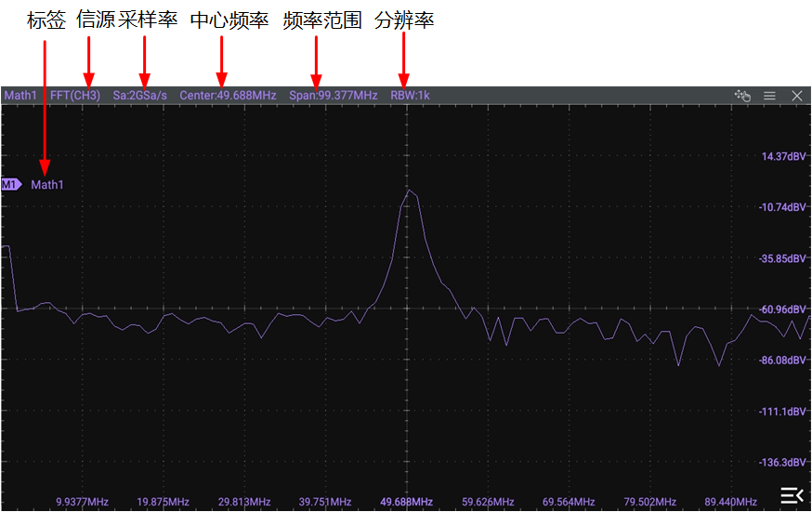Click the -35.85dBV vertical scale label

[782, 258]
